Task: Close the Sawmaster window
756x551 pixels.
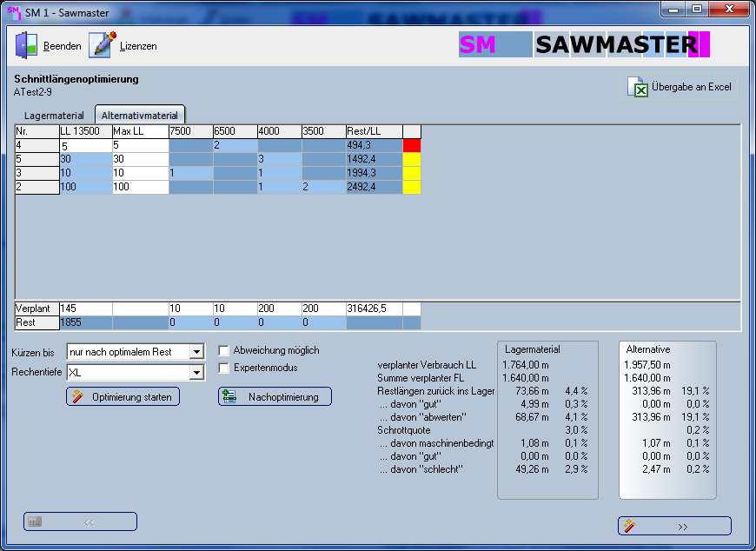Action: point(729,10)
